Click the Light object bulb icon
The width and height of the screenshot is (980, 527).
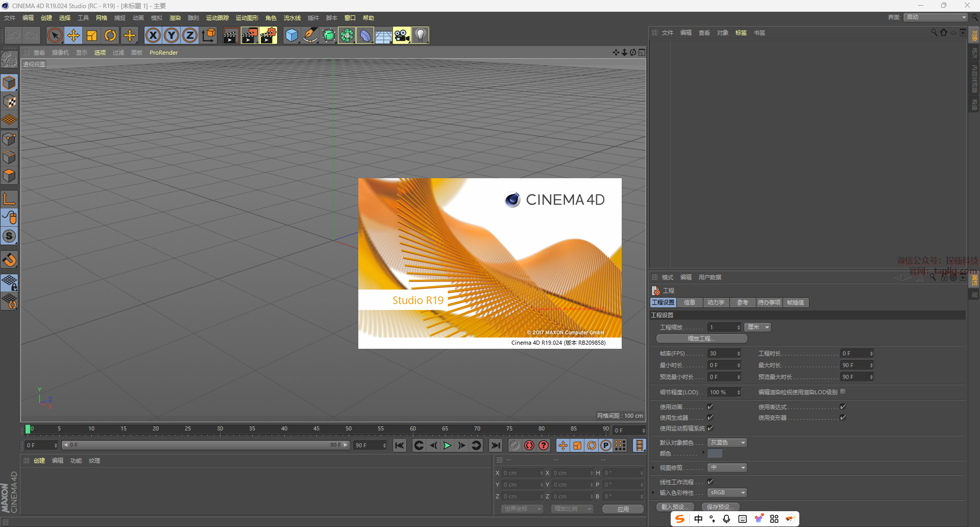420,35
